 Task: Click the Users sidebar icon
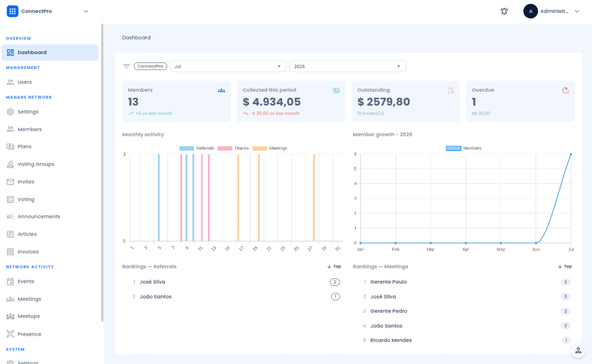(10, 82)
